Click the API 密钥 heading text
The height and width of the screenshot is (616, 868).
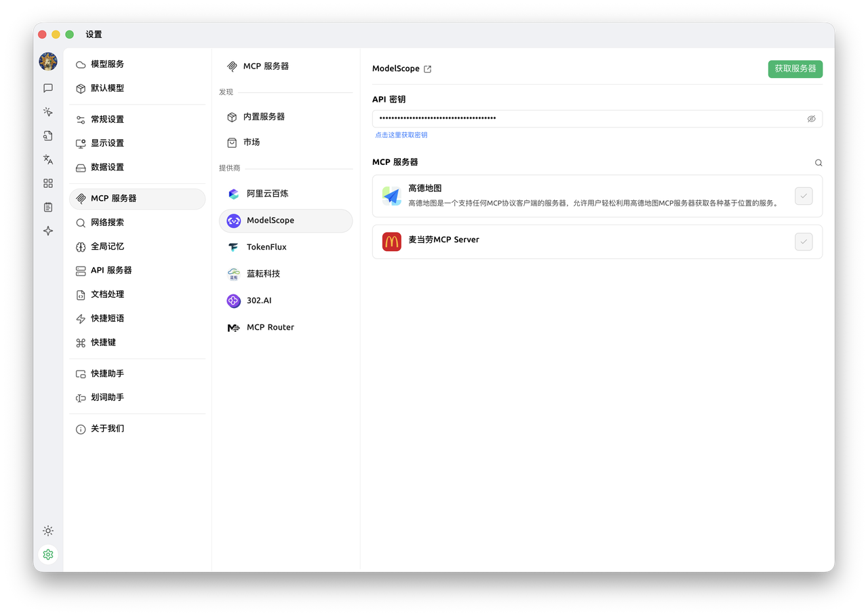389,100
